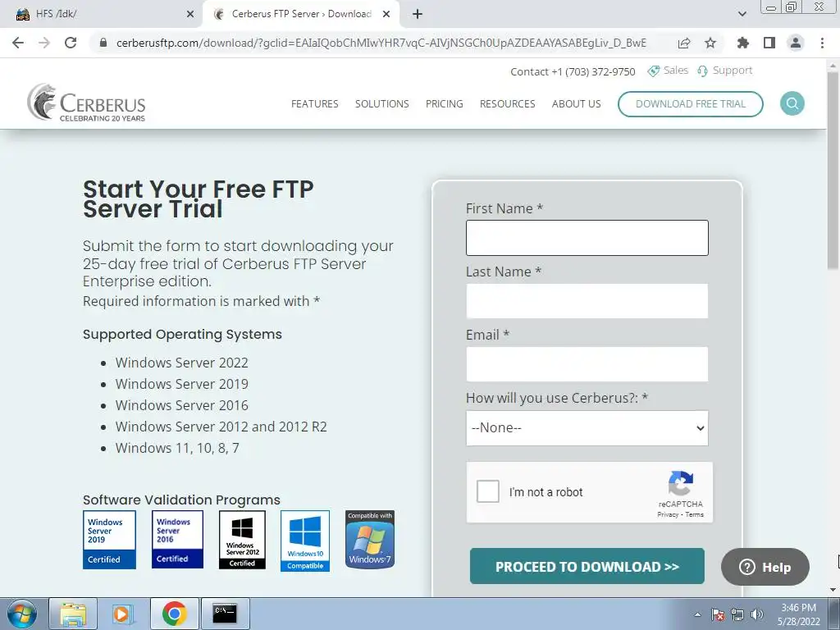Click the browser back arrow
Screen dimensions: 840x630
coord(18,43)
